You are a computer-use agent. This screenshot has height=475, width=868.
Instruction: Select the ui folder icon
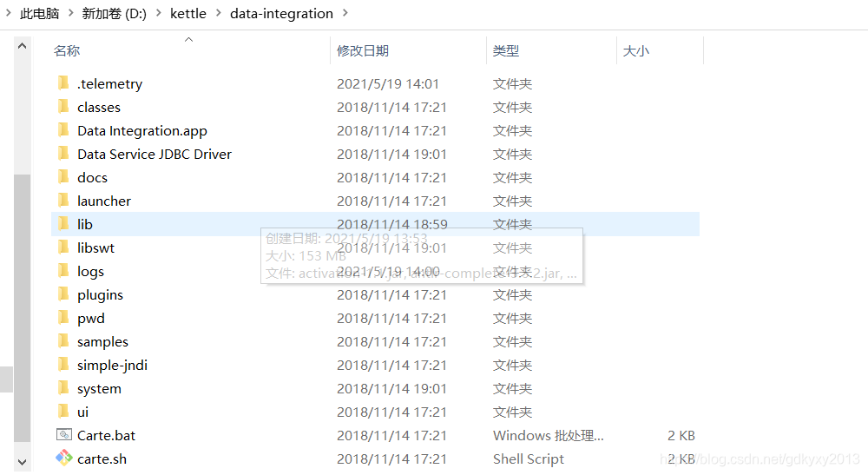[63, 412]
